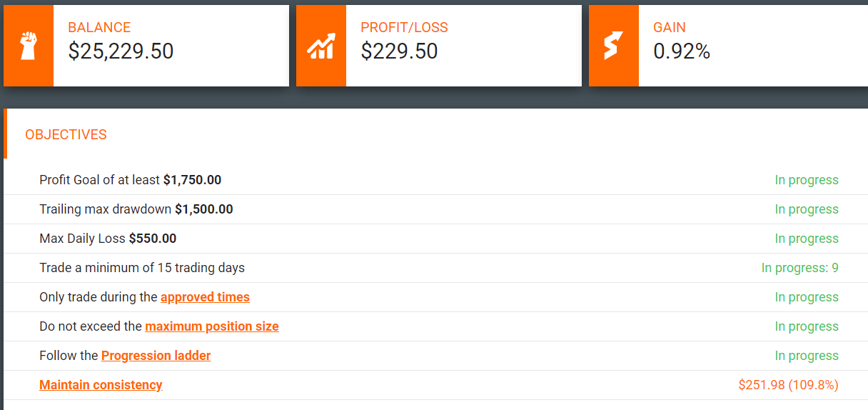Click the Balance card label
The image size is (868, 410).
[99, 28]
